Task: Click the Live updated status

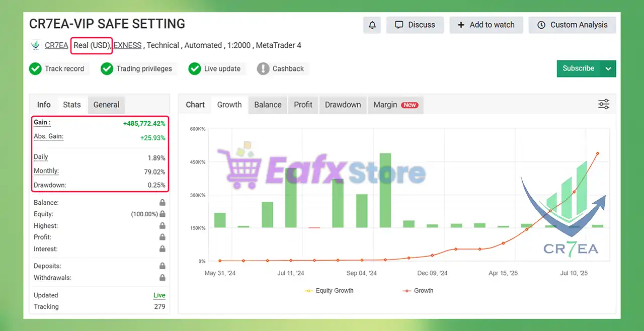Action: pos(159,295)
